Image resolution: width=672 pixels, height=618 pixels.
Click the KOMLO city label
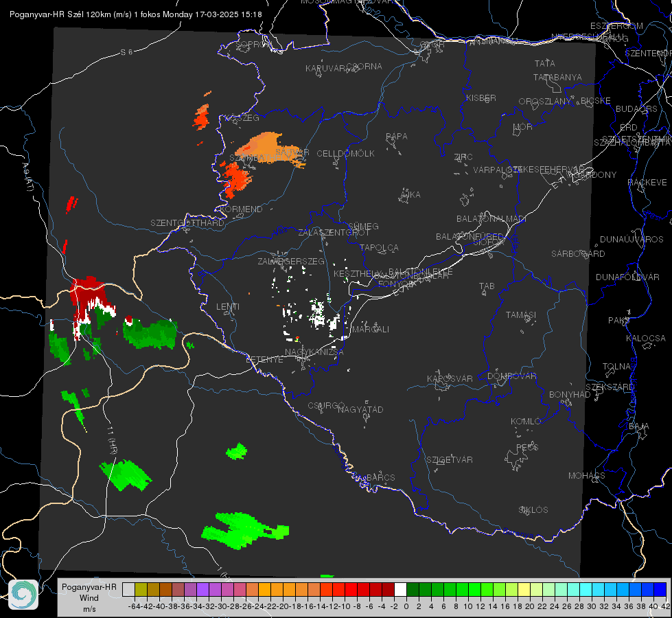tap(526, 422)
